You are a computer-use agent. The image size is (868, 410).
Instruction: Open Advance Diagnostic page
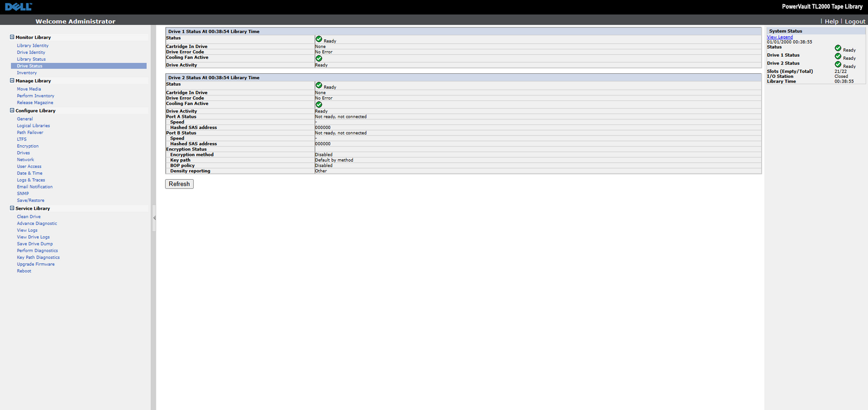coord(37,224)
